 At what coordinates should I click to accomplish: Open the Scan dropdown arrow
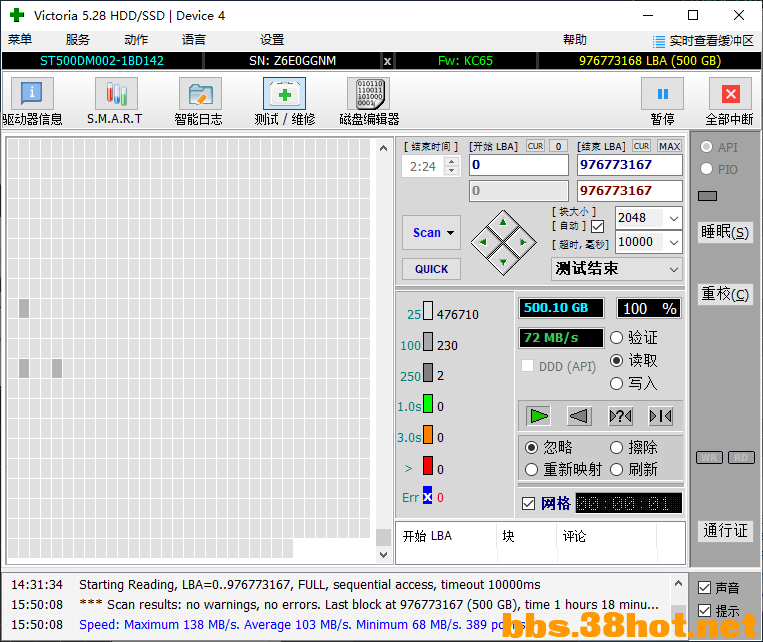click(451, 233)
